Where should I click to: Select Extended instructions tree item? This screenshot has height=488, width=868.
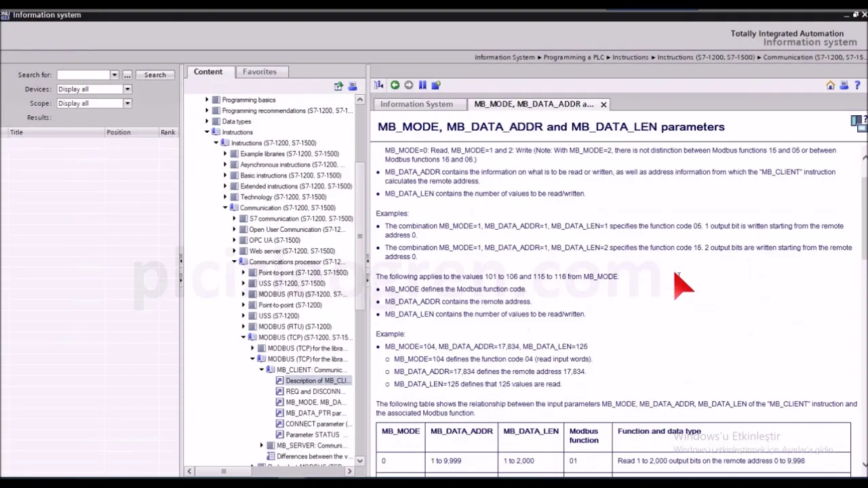296,186
